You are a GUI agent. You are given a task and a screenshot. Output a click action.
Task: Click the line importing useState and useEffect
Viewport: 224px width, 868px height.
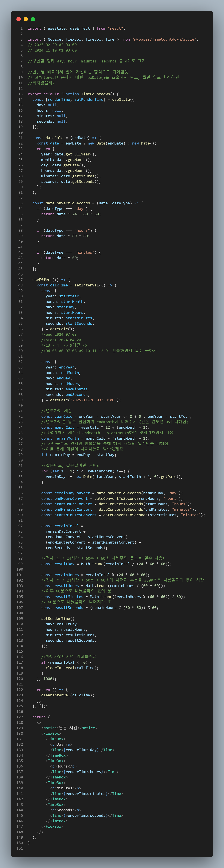(76, 29)
